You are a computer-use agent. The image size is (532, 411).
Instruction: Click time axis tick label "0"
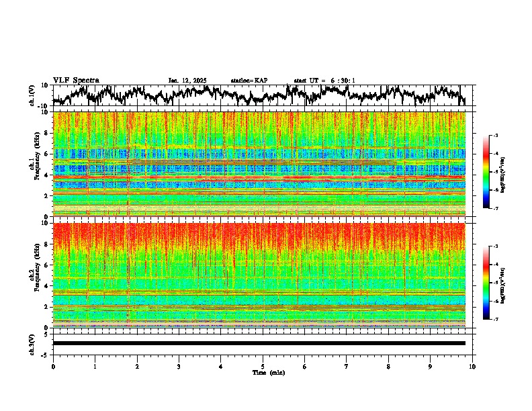click(x=53, y=367)
